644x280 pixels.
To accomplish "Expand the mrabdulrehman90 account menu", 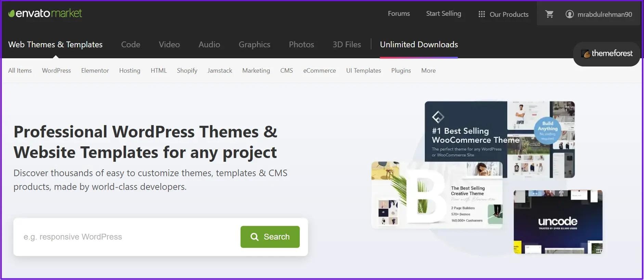I will tap(604, 14).
